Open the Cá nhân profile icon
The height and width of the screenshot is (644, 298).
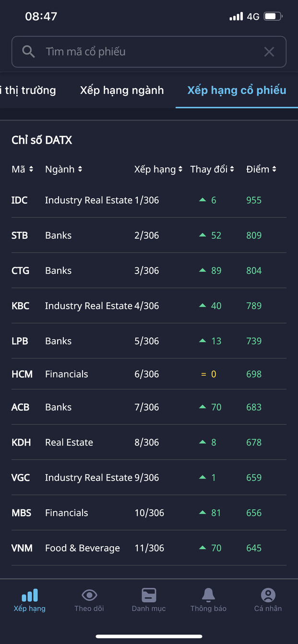(x=268, y=596)
